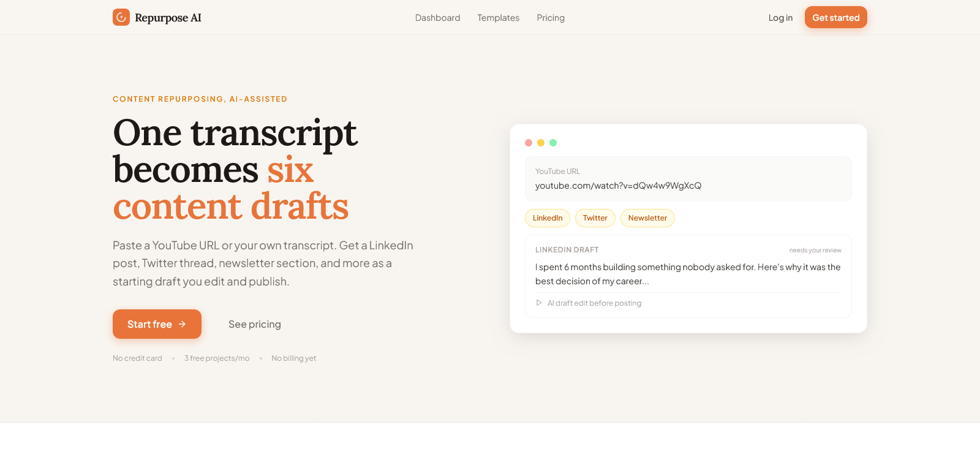Click the Log in link
980x457 pixels.
pos(780,18)
